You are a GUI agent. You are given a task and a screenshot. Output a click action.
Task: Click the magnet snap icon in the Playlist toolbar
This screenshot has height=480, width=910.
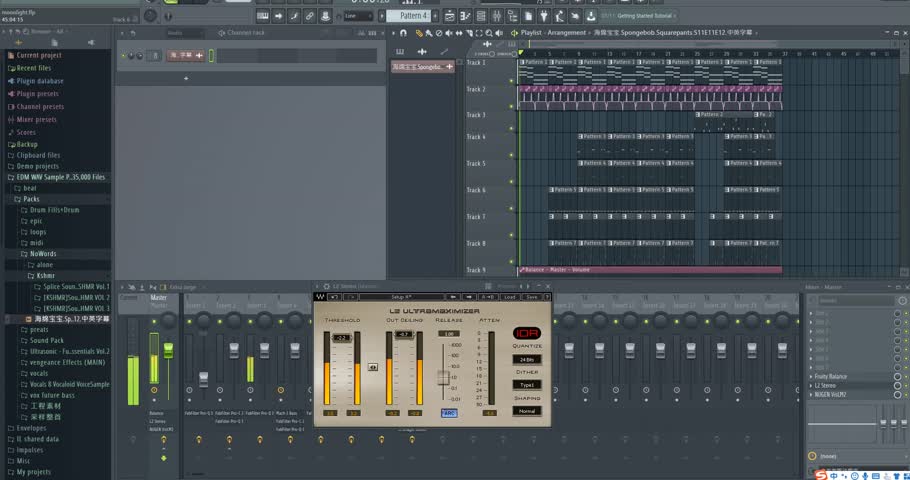402,32
